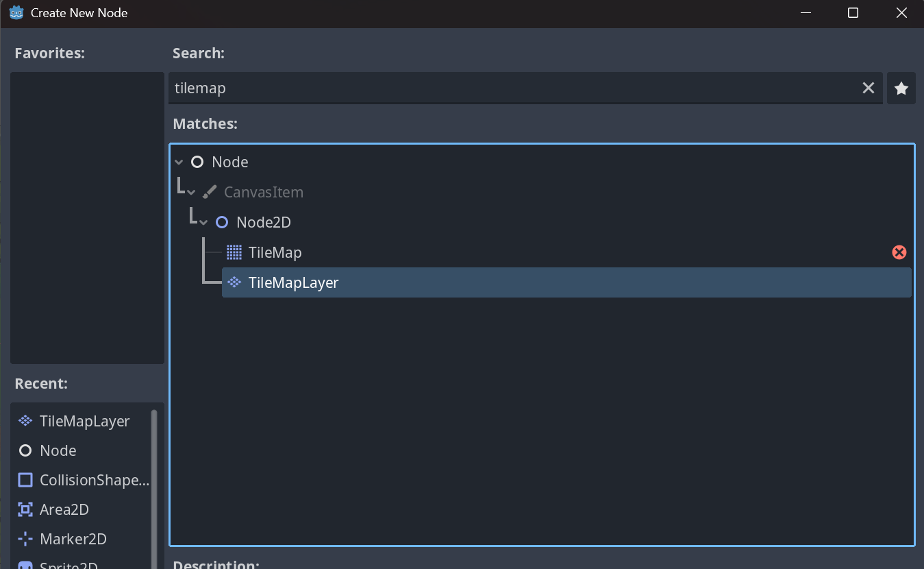924x569 pixels.
Task: Collapse the Node tree root arrow
Action: (179, 162)
